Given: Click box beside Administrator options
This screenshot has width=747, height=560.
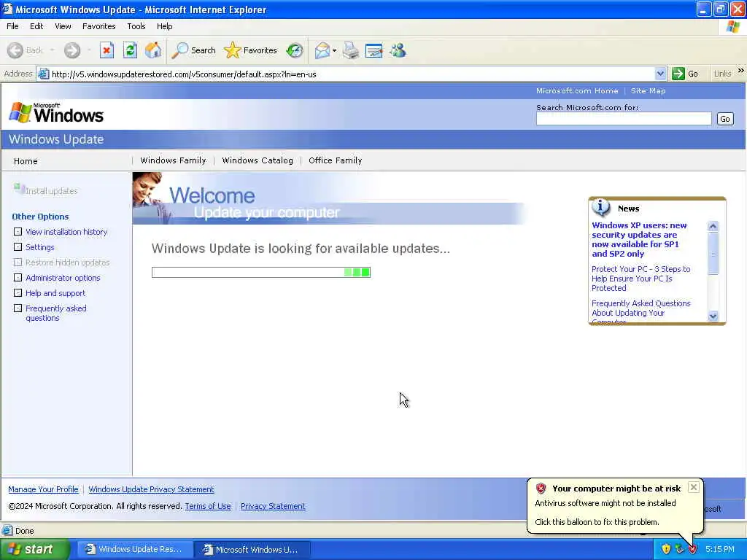Looking at the screenshot, I should point(18,277).
